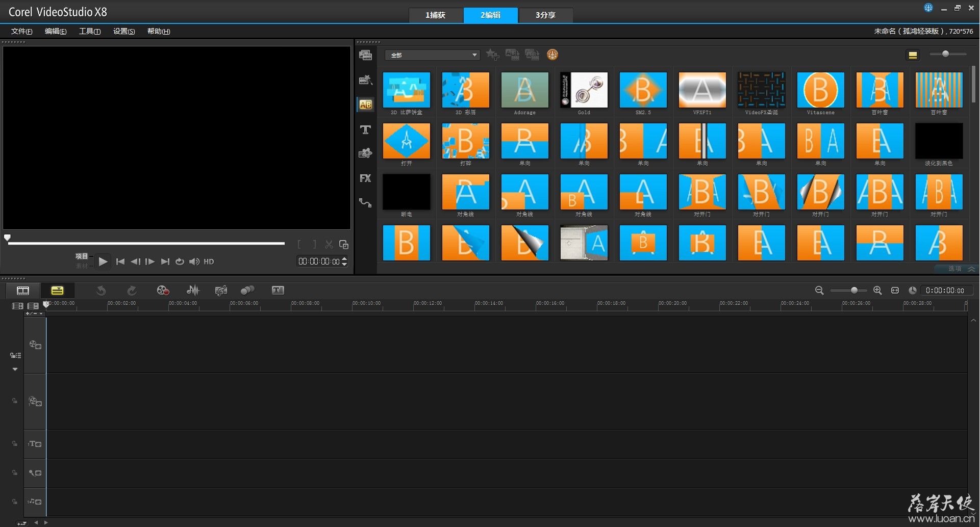The height and width of the screenshot is (527, 980).
Task: Toggle repeat playback loop
Action: coord(180,261)
